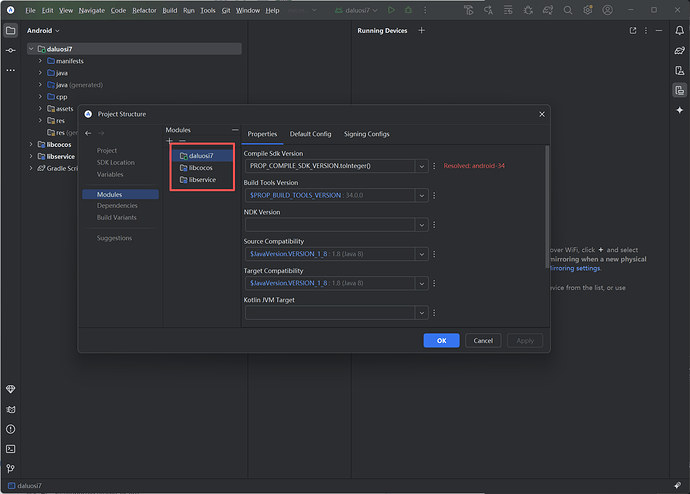Add a new module with plus icon
This screenshot has width=690, height=494.
(x=169, y=141)
